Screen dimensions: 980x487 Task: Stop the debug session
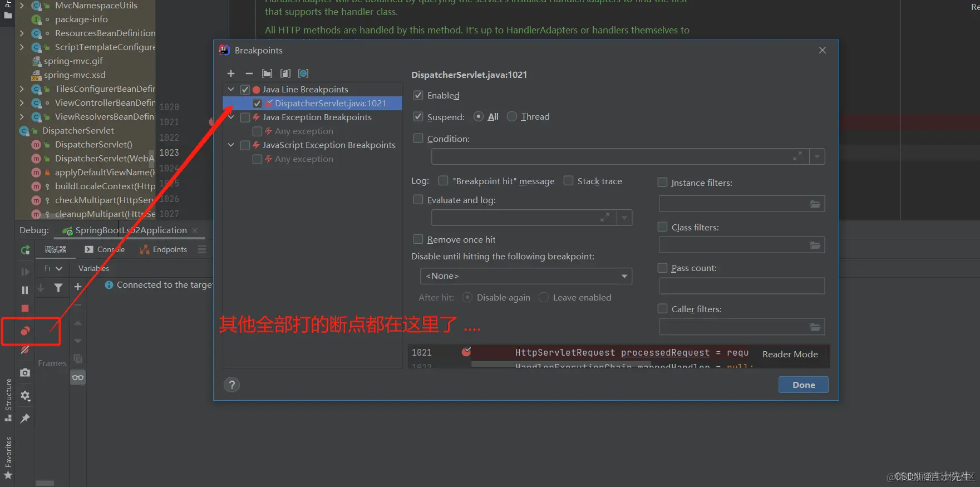[x=25, y=308]
